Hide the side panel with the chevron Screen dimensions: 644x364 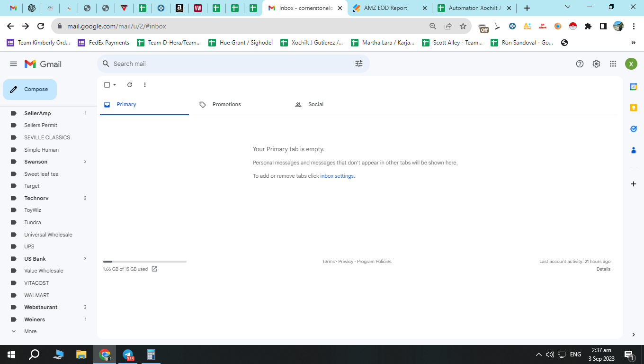coord(634,335)
